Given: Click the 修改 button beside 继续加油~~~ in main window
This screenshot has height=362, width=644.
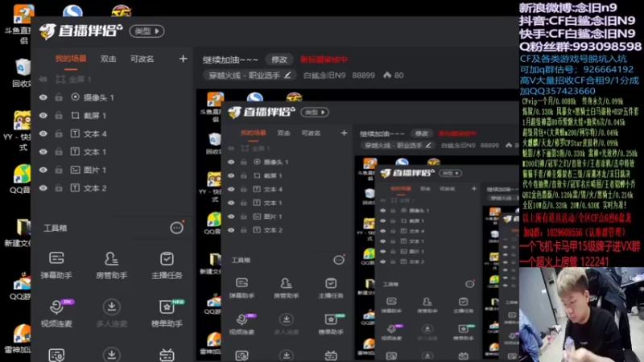Looking at the screenshot, I should (x=279, y=60).
